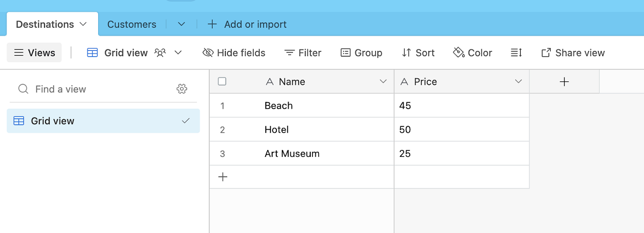Click the checkmark next to Grid view
This screenshot has height=233, width=644.
point(186,121)
